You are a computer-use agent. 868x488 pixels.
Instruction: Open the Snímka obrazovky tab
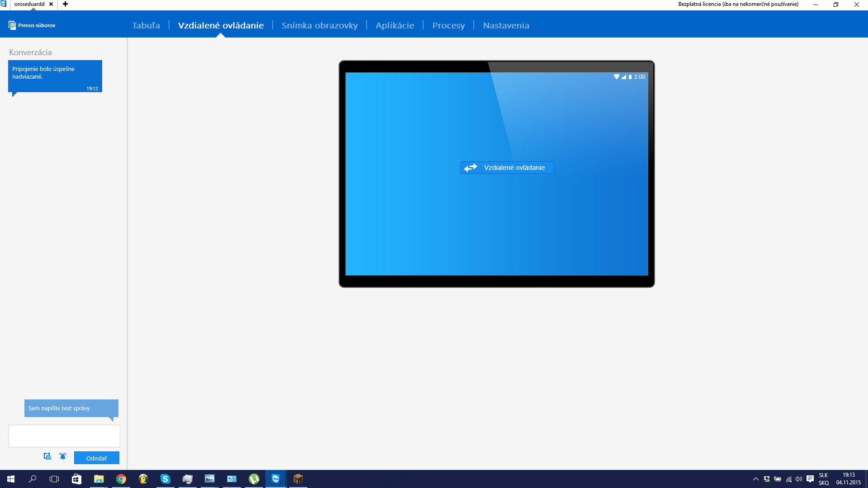coord(319,25)
